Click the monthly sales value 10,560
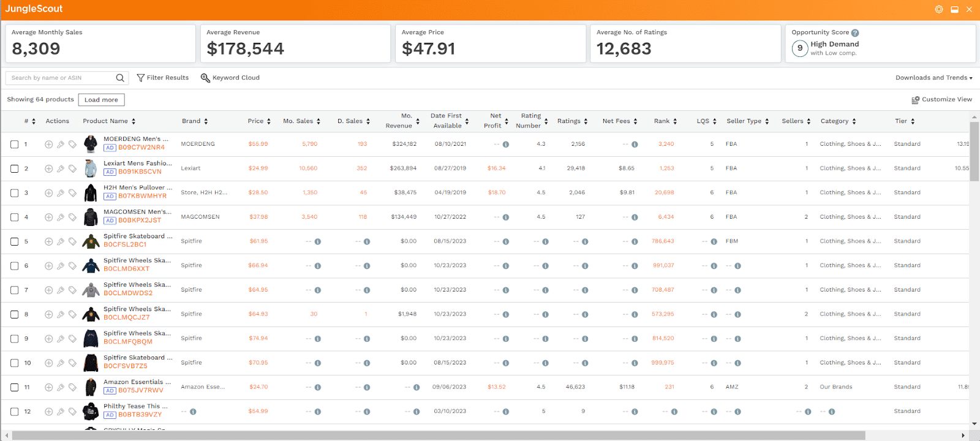Viewport: 980px width, 441px height. (x=308, y=168)
